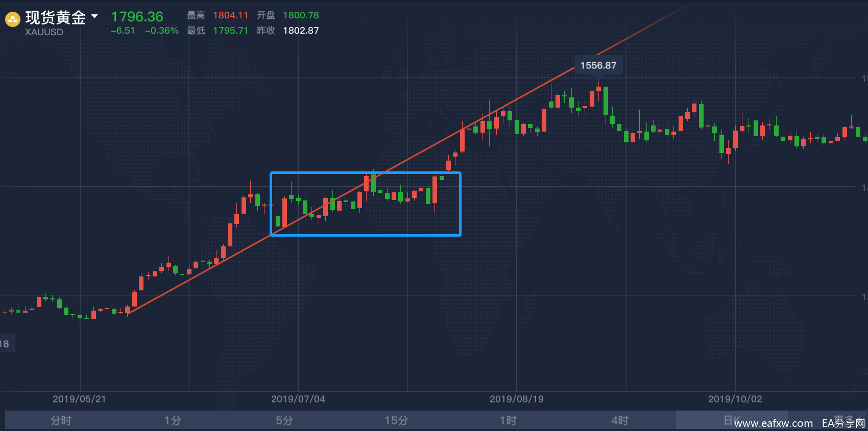
Task: Click the 昨收 value 1802.87
Action: tap(301, 31)
